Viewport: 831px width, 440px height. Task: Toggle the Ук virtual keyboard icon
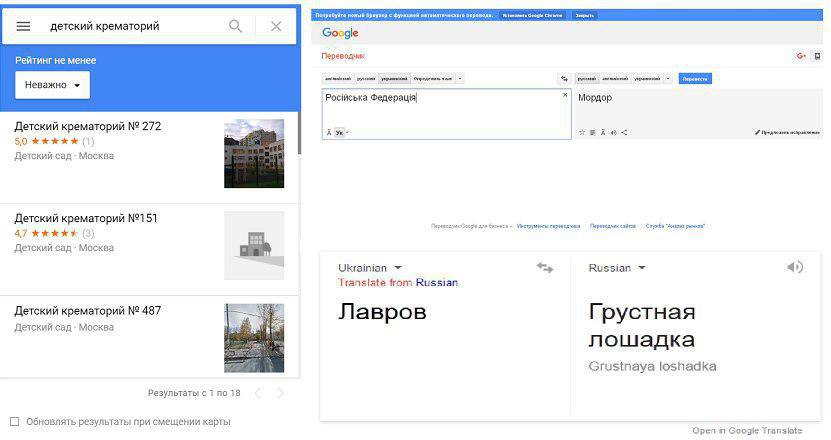coord(339,133)
